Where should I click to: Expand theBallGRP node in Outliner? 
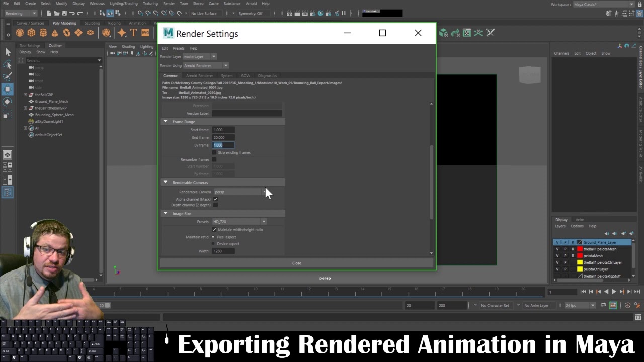pos(25,95)
